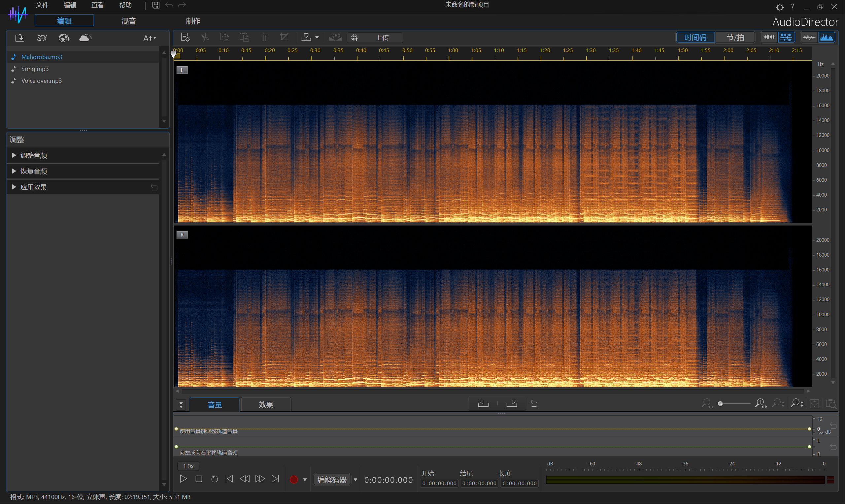Click the 上传 button

[382, 37]
